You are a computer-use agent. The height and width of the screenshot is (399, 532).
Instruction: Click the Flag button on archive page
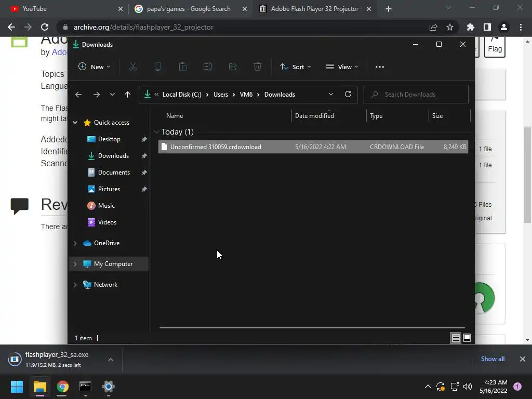pyautogui.click(x=495, y=47)
